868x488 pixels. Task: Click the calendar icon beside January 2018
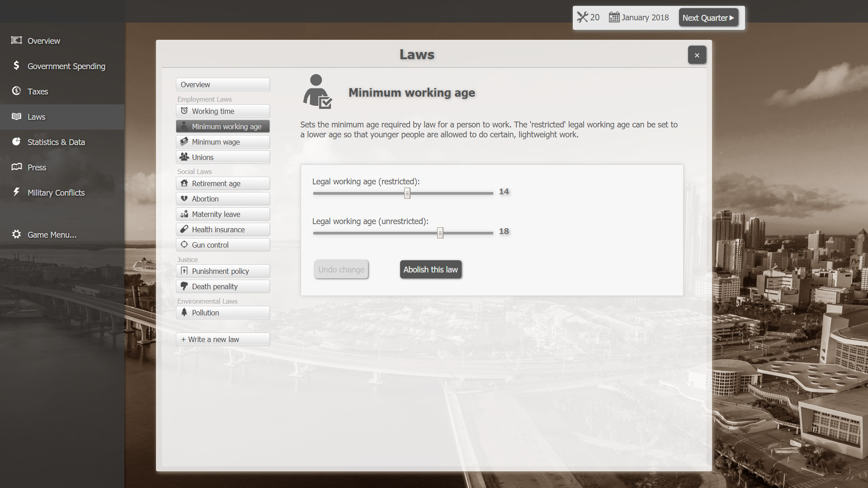[614, 17]
